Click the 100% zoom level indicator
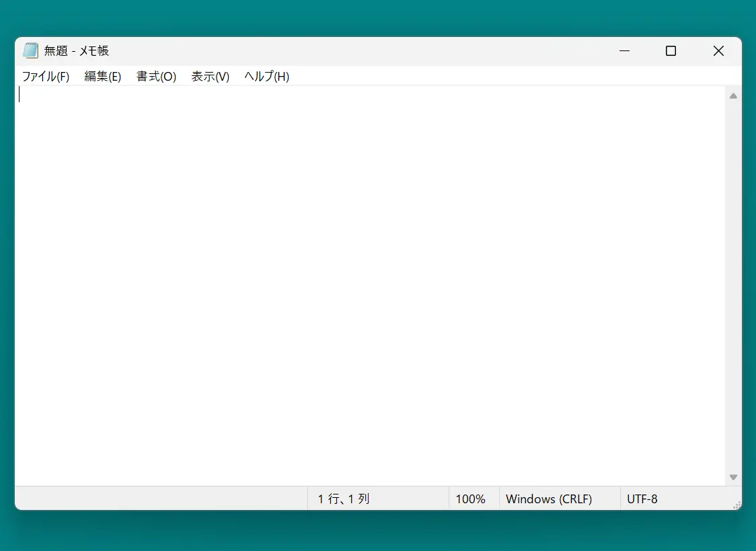This screenshot has height=551, width=756. [x=471, y=499]
